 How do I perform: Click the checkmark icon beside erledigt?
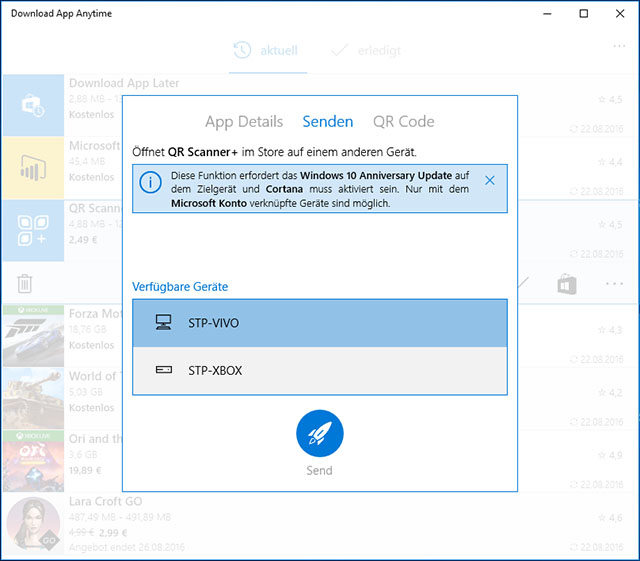coord(339,50)
